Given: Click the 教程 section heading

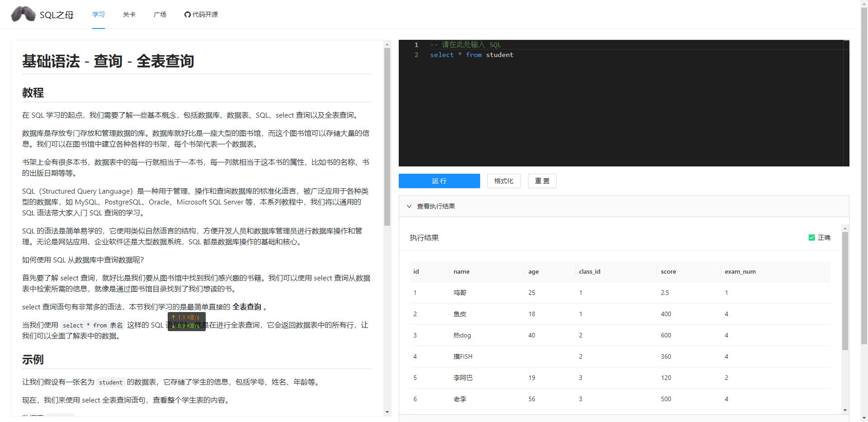Looking at the screenshot, I should (33, 93).
